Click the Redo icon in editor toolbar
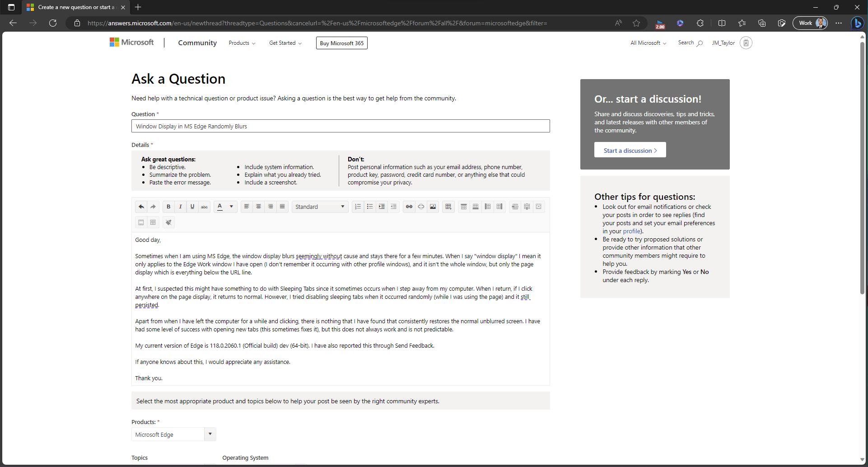 tap(153, 207)
